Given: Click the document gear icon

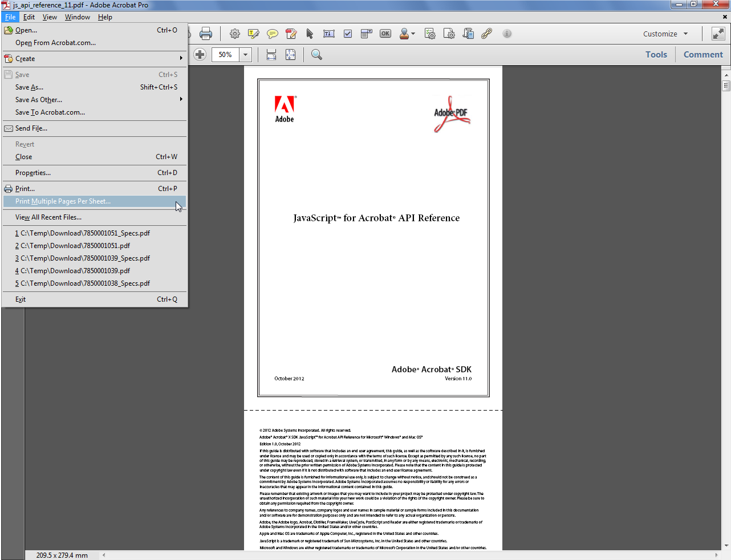Looking at the screenshot, I should pyautogui.click(x=449, y=34).
